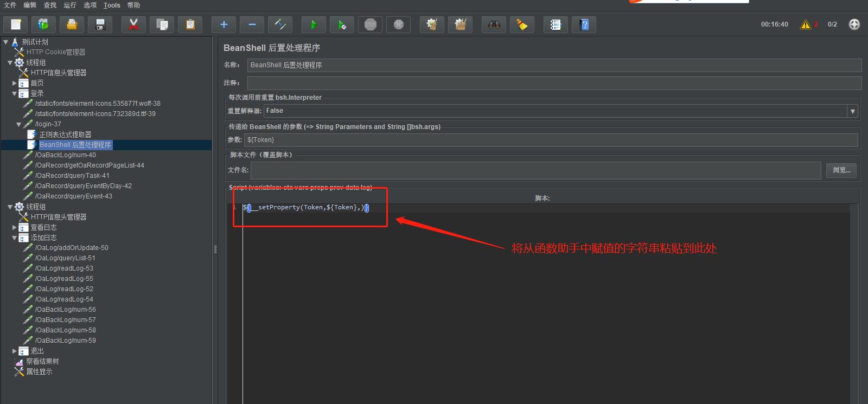Screen dimensions: 868x404
Task: Click the 浏览... browse button
Action: [841, 170]
